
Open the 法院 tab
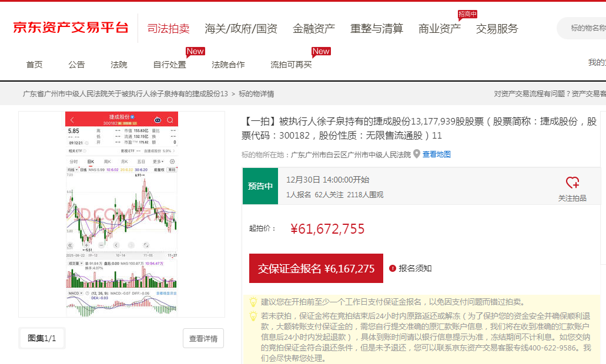119,65
